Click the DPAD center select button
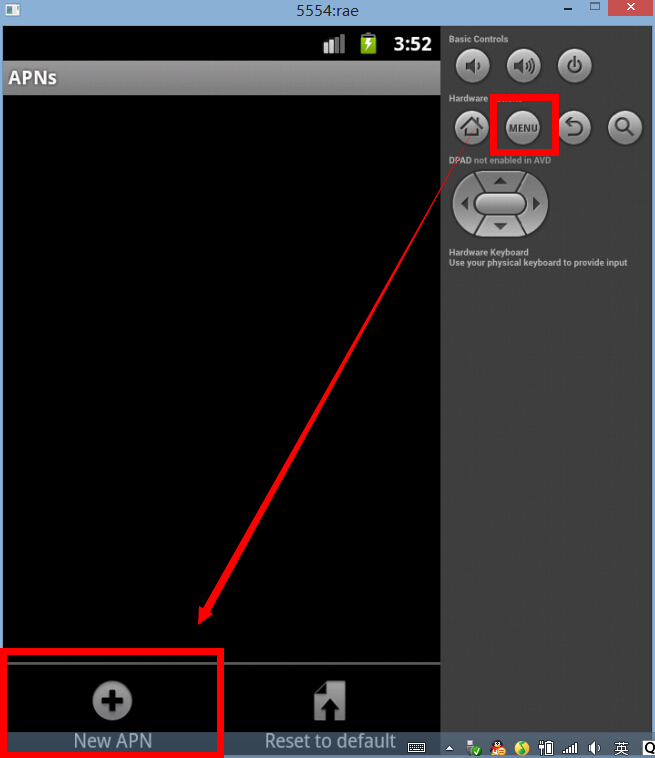The width and height of the screenshot is (655, 758). click(500, 204)
